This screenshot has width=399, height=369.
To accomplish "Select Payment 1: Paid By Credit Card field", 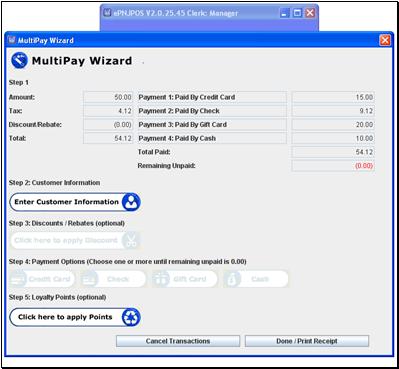I will click(x=212, y=97).
